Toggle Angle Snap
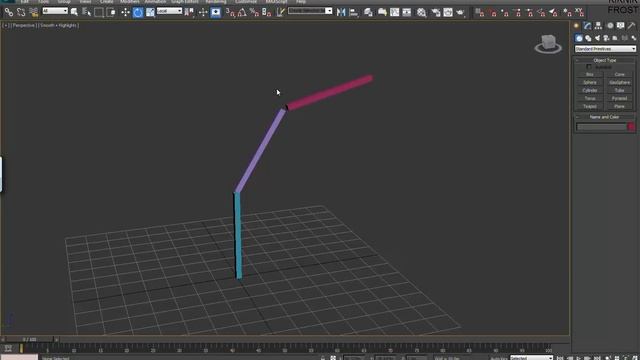640x360 pixels. (242, 12)
